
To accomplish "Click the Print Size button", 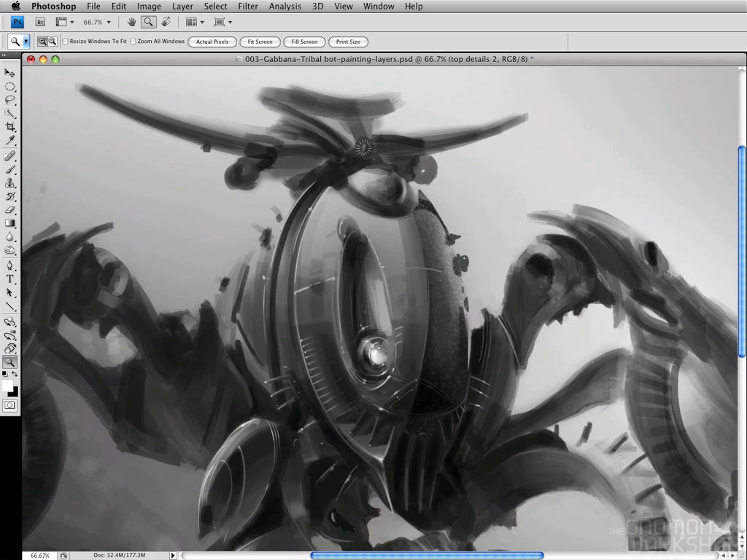I will click(348, 42).
